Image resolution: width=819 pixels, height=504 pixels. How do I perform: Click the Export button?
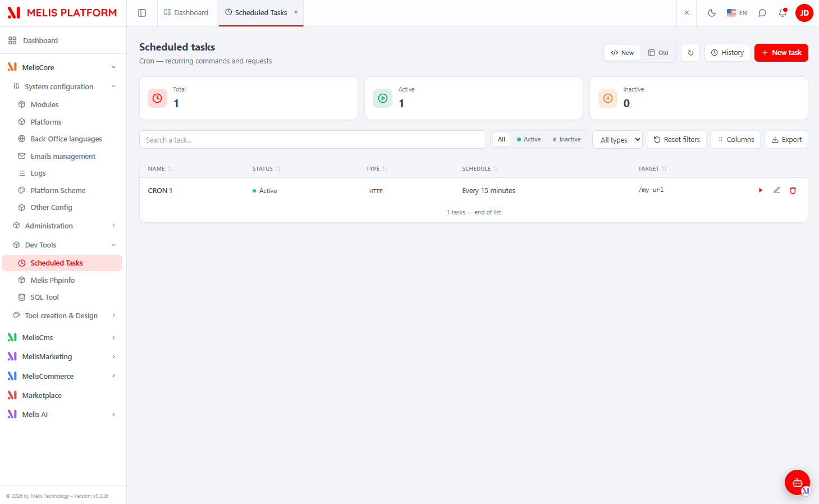click(x=786, y=140)
